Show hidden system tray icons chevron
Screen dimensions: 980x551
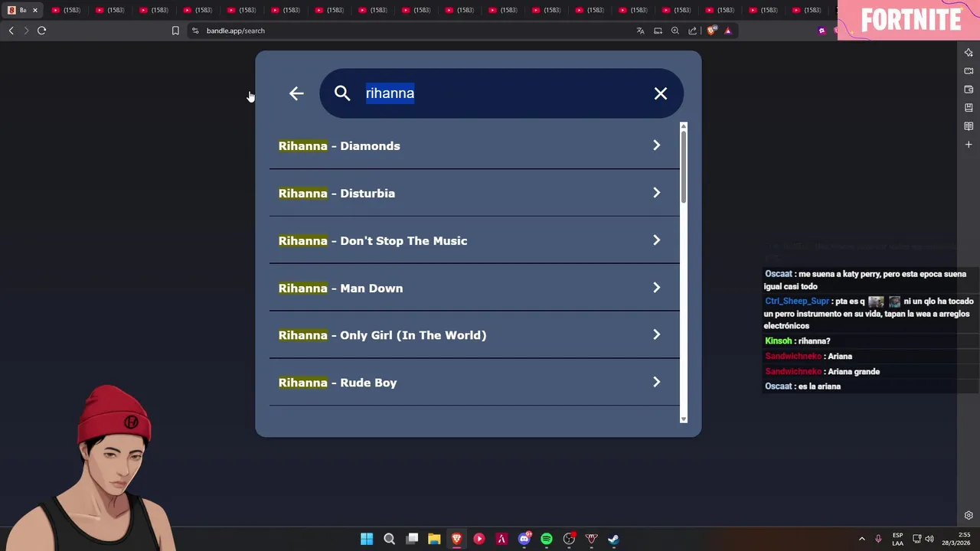861,539
